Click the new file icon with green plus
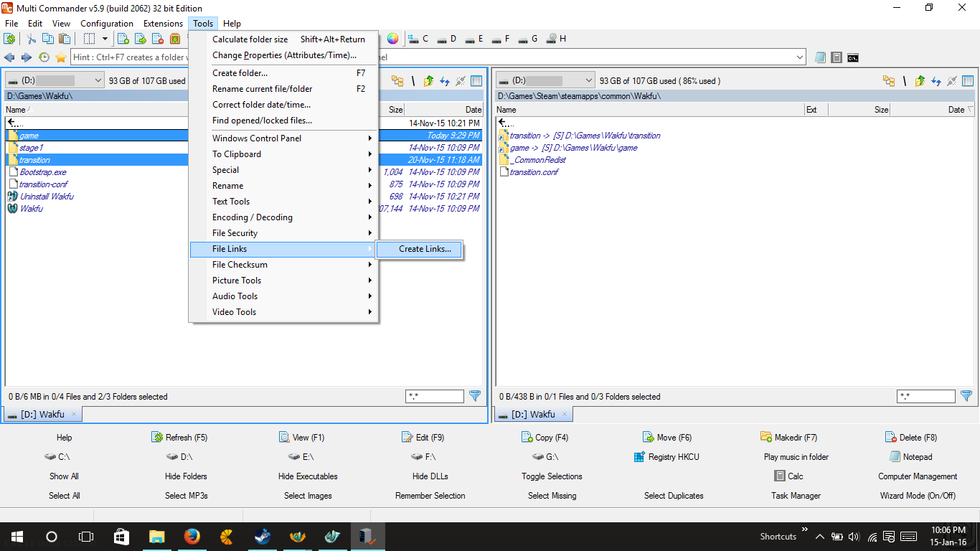Screen dimensions: 980x551 coord(123,39)
